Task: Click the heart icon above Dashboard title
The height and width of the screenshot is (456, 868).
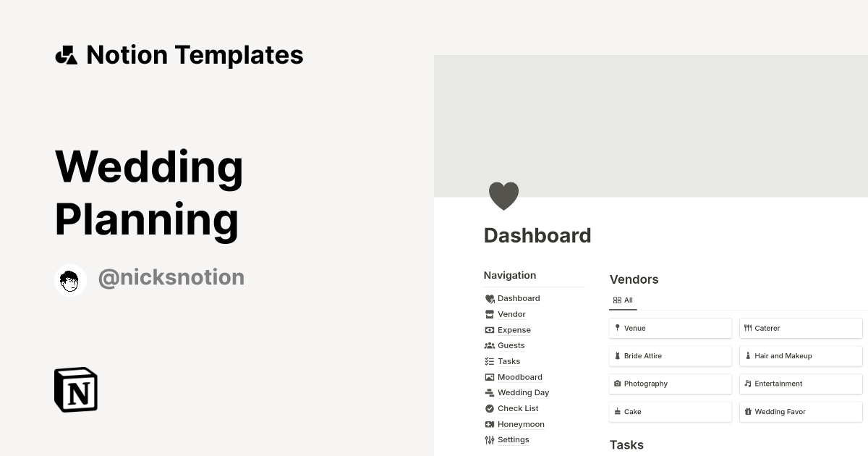Action: (x=504, y=195)
